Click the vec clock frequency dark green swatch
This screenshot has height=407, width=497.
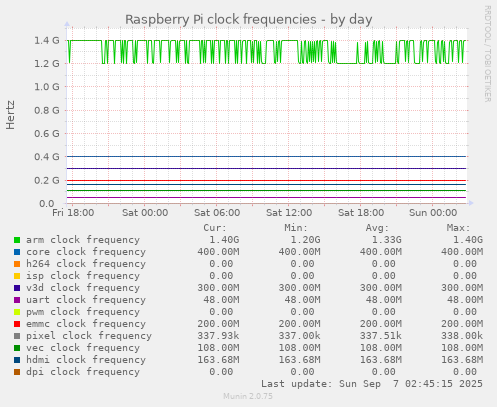[x=17, y=348]
